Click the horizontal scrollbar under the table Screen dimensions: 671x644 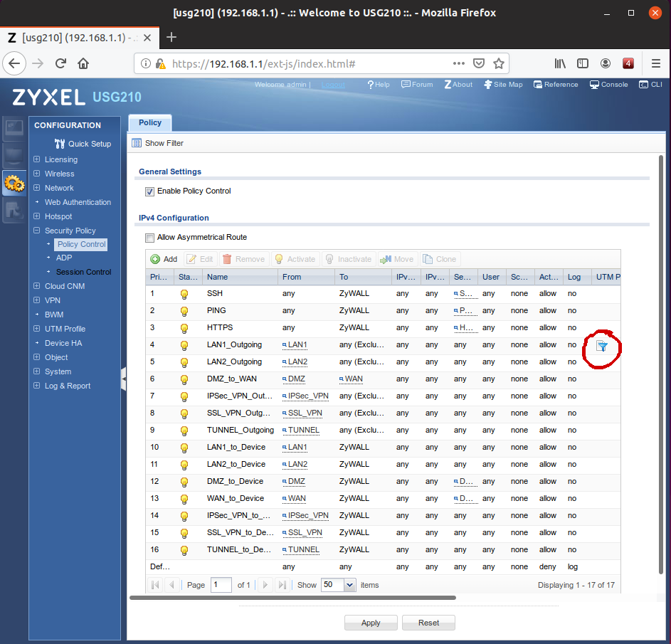(x=292, y=598)
